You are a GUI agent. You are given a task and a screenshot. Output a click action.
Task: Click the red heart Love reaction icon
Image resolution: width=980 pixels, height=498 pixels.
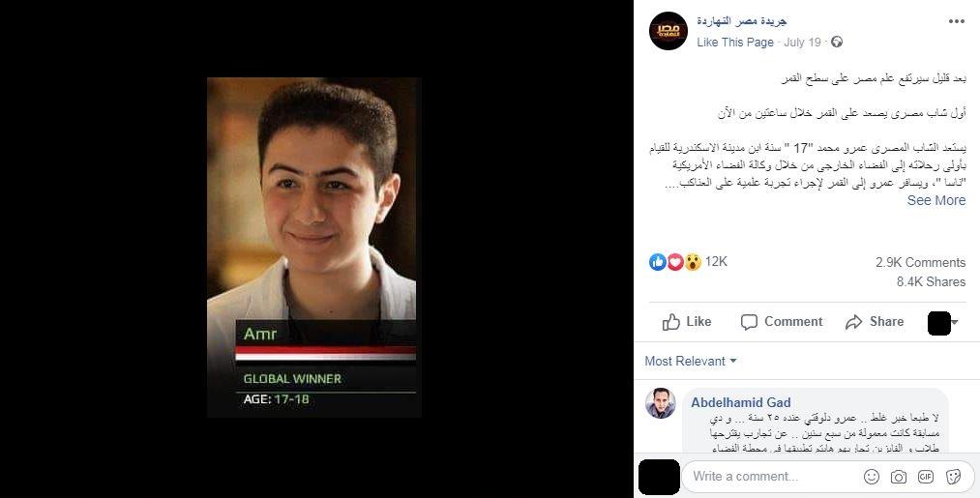pyautogui.click(x=675, y=262)
